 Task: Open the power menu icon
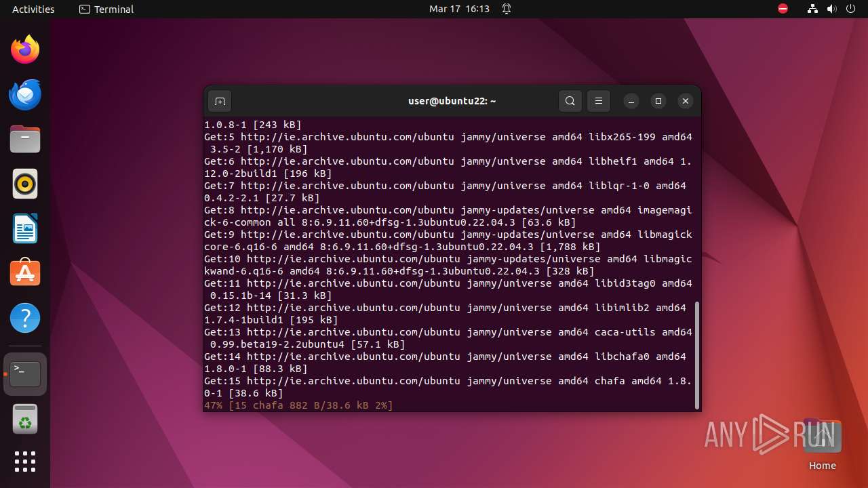pyautogui.click(x=850, y=9)
